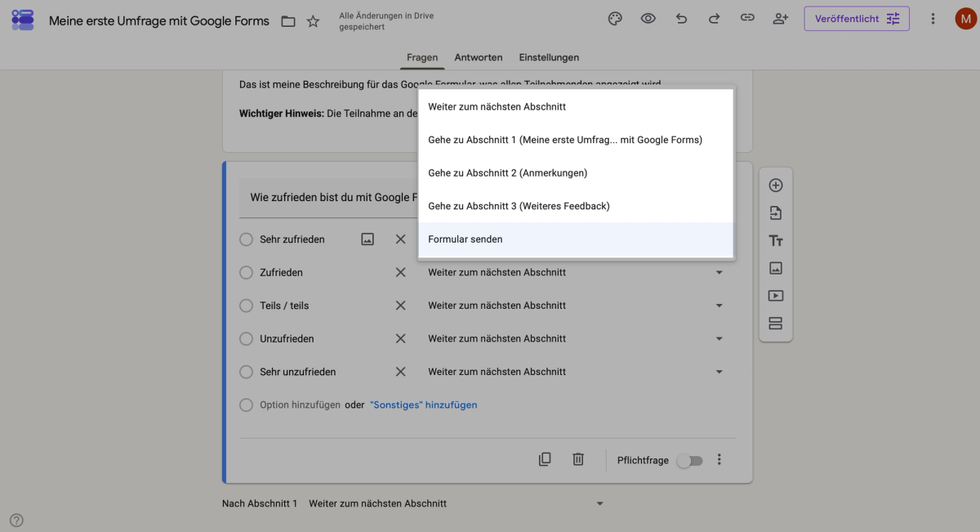Open the theme customization palette
This screenshot has height=532, width=980.
click(615, 19)
